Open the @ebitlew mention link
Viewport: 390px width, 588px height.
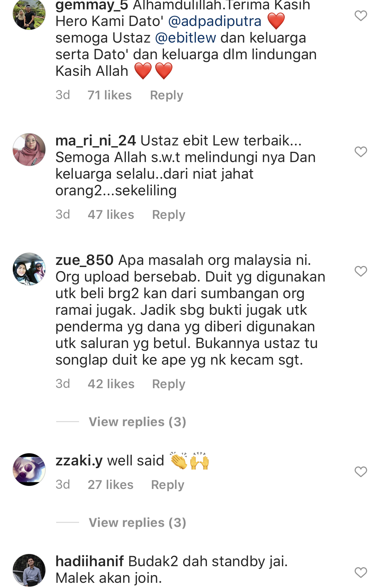click(185, 38)
